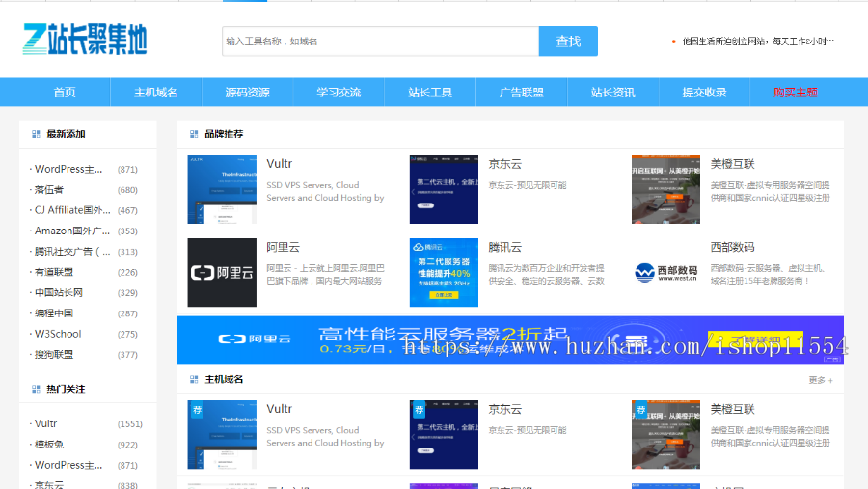Click 美橙互联 thumbnail in 品牌推荐
The height and width of the screenshot is (489, 868).
coord(665,189)
